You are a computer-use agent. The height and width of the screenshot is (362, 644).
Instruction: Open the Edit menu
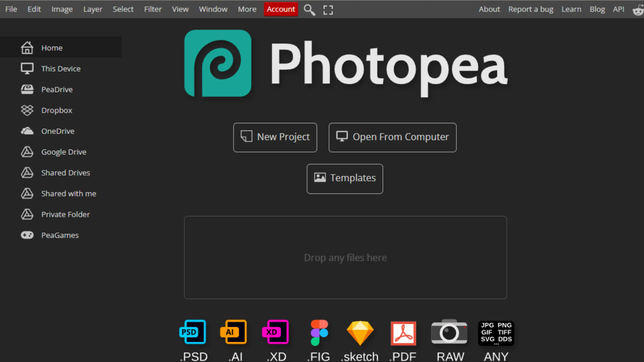point(34,9)
